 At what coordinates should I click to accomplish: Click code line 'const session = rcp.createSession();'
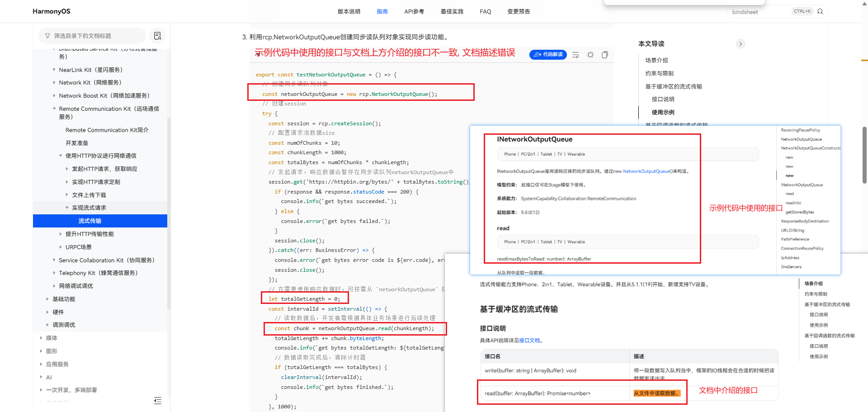coord(325,123)
